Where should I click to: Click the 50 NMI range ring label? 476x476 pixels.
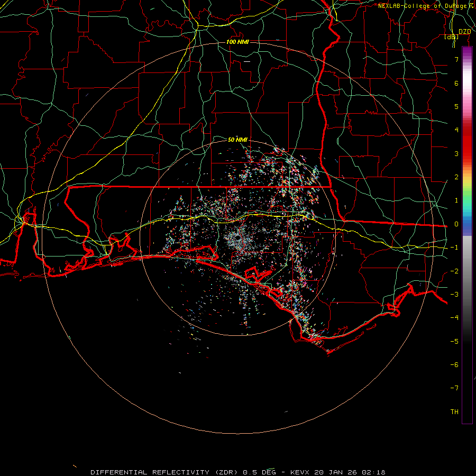tap(237, 140)
